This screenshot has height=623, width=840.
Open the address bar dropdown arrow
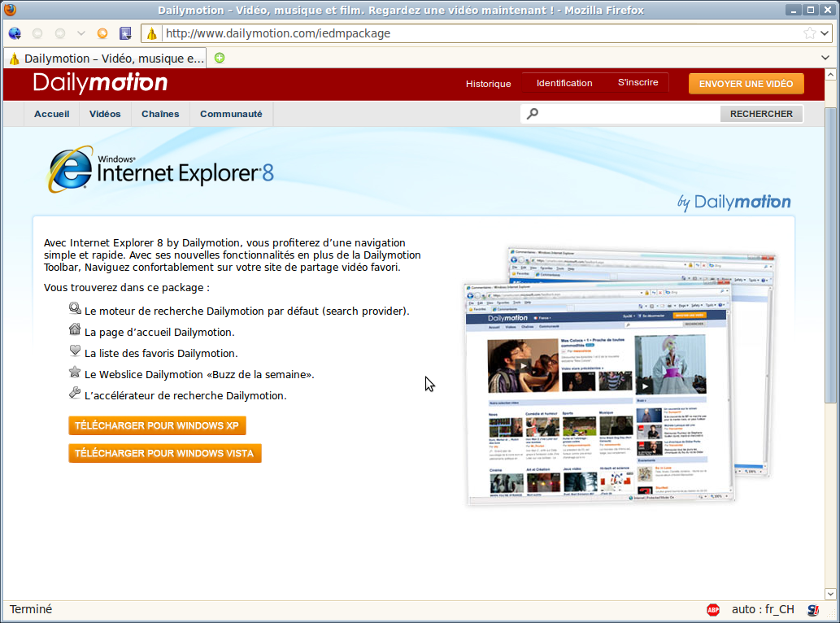tap(825, 33)
